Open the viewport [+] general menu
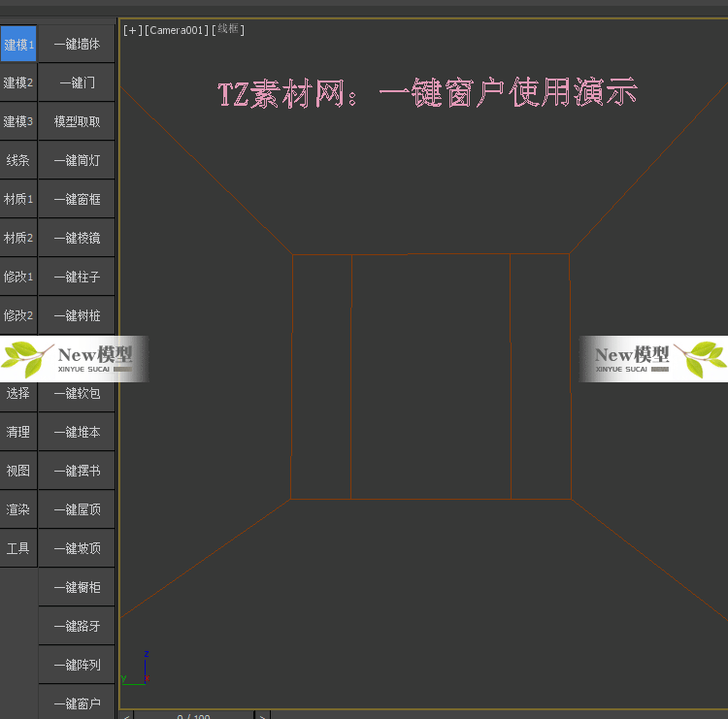 (x=131, y=31)
